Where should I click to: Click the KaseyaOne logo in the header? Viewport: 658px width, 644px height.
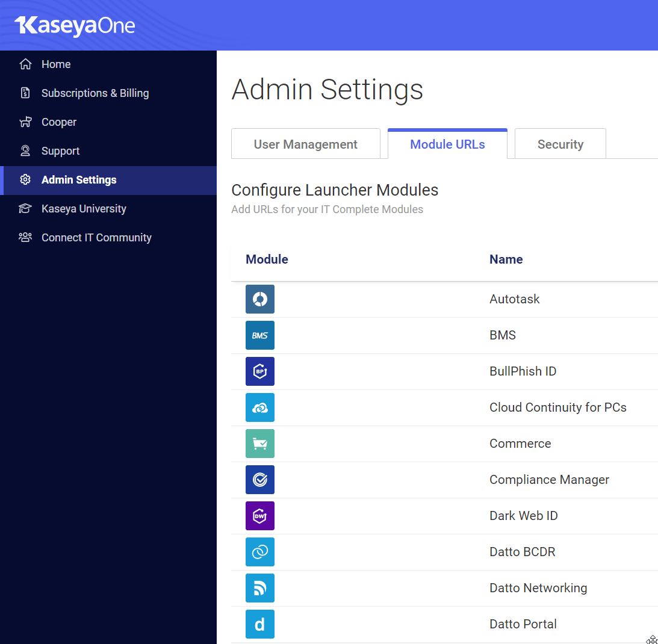pos(75,26)
